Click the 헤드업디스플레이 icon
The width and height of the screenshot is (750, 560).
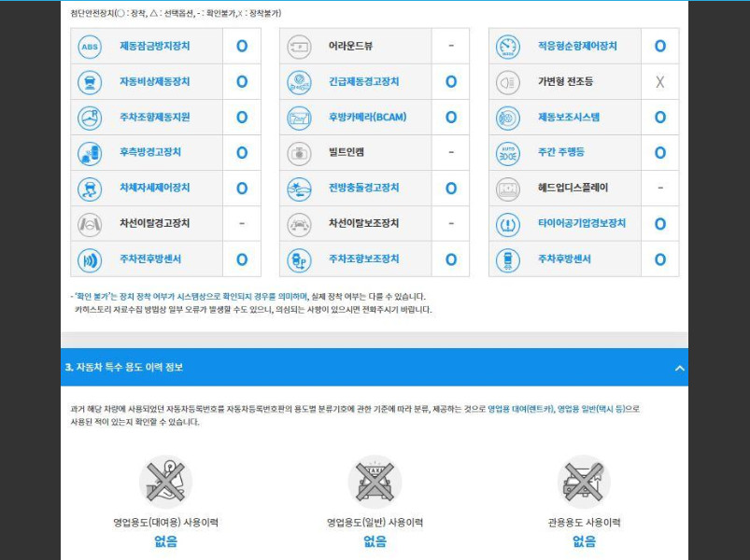pos(508,188)
